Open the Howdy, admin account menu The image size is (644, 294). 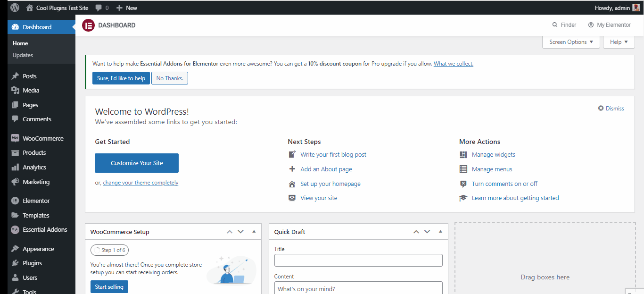pyautogui.click(x=618, y=8)
